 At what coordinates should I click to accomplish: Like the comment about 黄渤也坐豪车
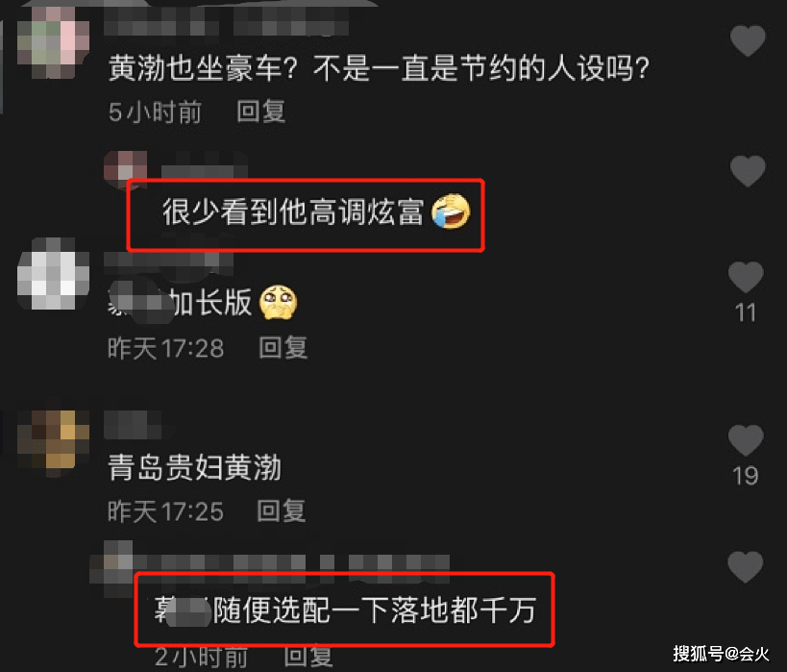(x=748, y=40)
